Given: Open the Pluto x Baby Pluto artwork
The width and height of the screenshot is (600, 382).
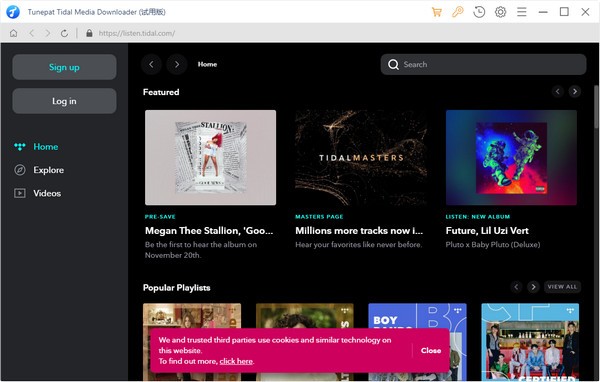Looking at the screenshot, I should pyautogui.click(x=511, y=158).
